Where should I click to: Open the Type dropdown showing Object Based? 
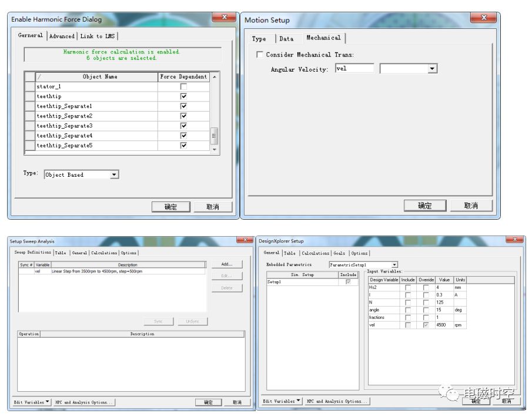pos(114,174)
